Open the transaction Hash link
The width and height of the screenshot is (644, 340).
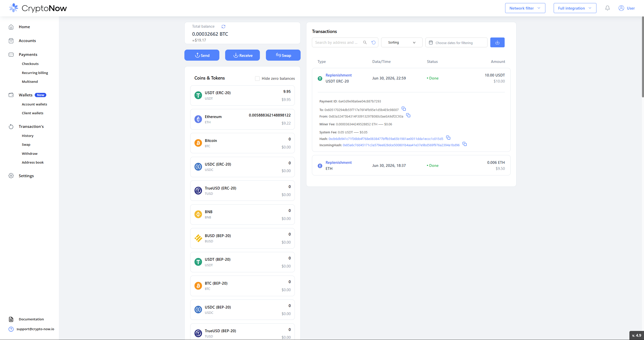pos(386,139)
